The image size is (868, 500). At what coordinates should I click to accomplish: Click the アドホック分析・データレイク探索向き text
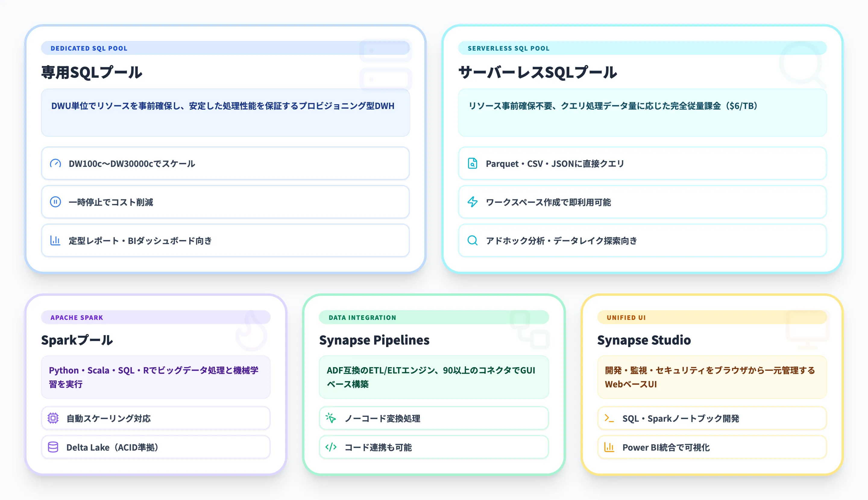[x=561, y=241]
